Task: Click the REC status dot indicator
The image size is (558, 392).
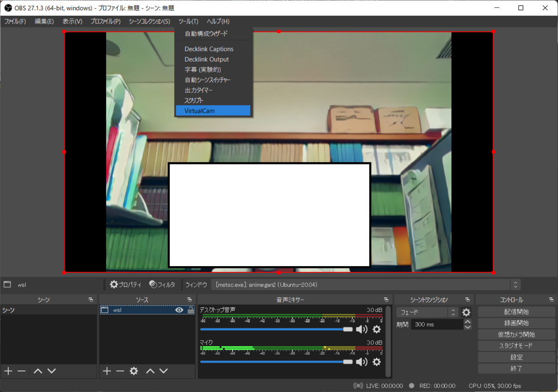Action: [x=412, y=385]
